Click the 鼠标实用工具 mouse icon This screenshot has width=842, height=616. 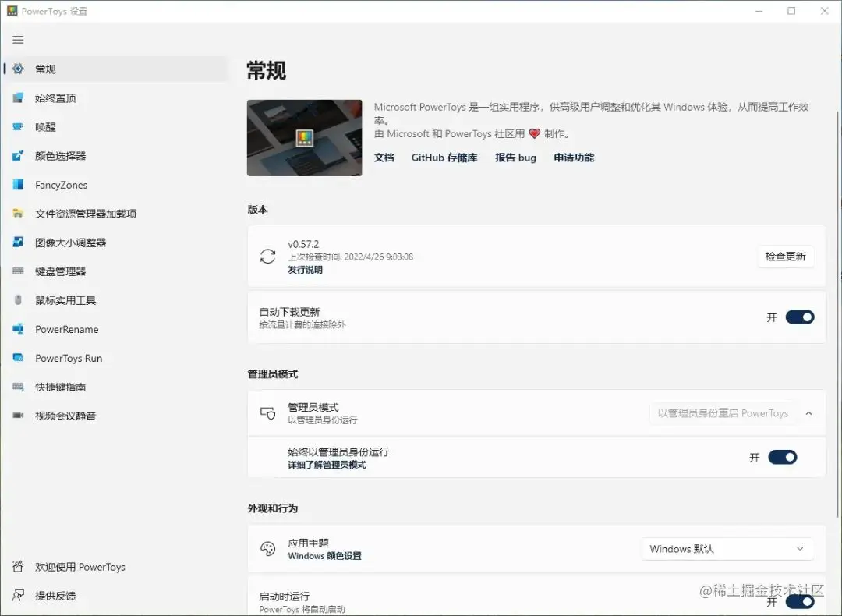[x=18, y=300]
